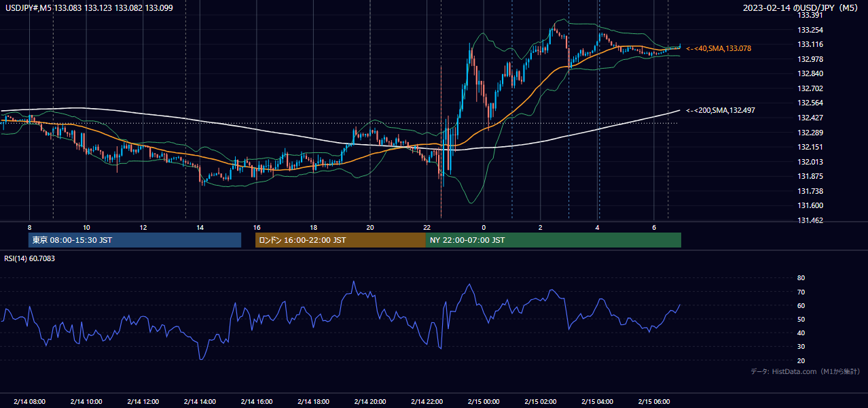Click RSI scale level 60
The image size is (868, 408).
(801, 305)
